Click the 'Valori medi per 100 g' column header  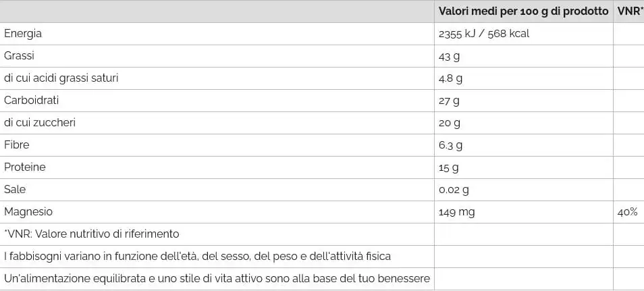[523, 11]
